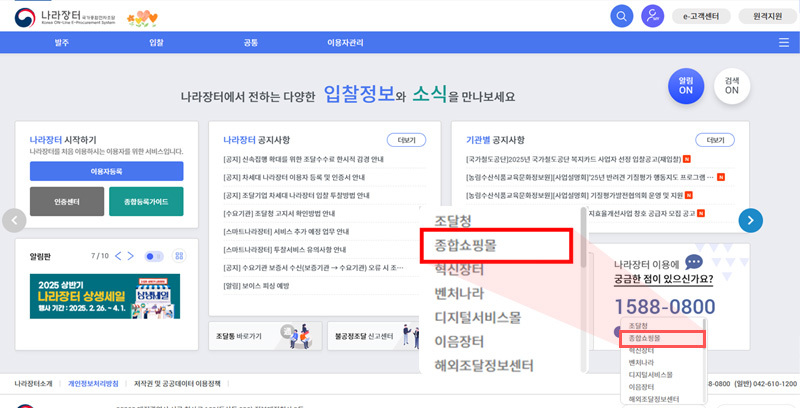This screenshot has height=408, width=800.
Task: Open notice 투찰서비스 유의사항 안내
Action: (x=285, y=250)
